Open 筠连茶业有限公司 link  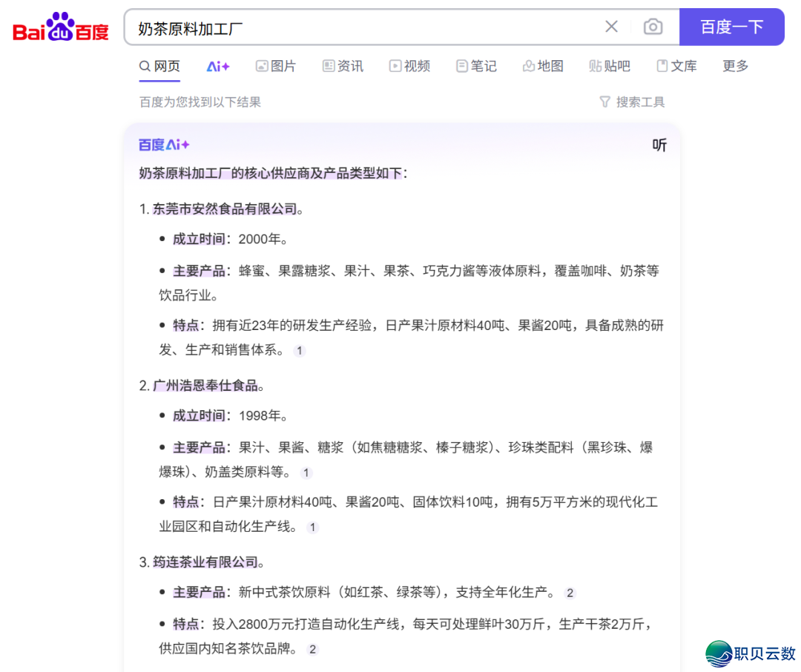(205, 563)
